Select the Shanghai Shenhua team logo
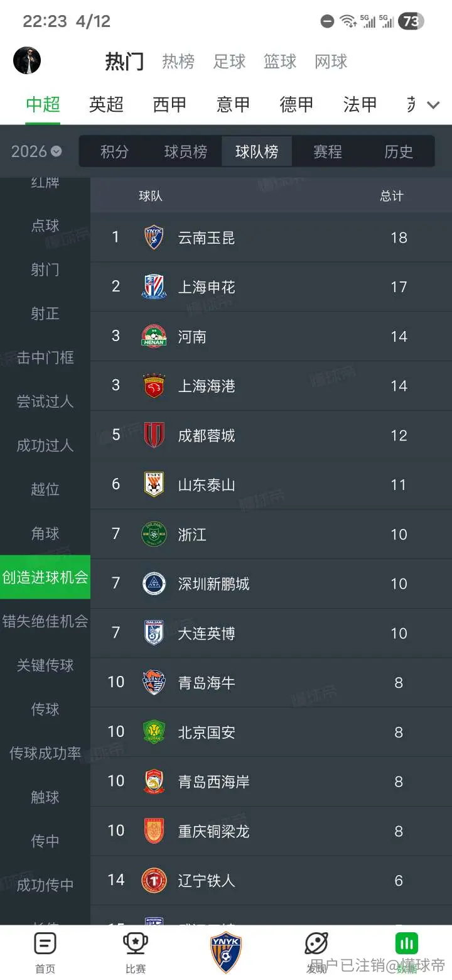 [x=154, y=286]
